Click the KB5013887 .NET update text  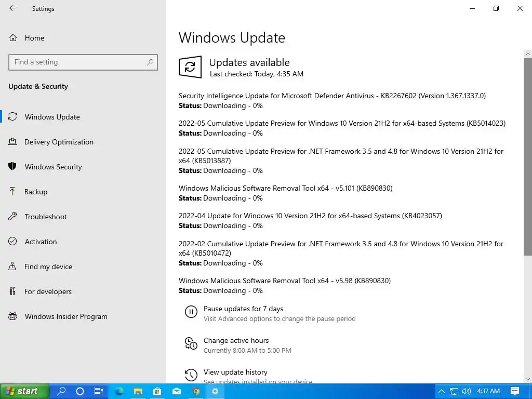click(341, 156)
